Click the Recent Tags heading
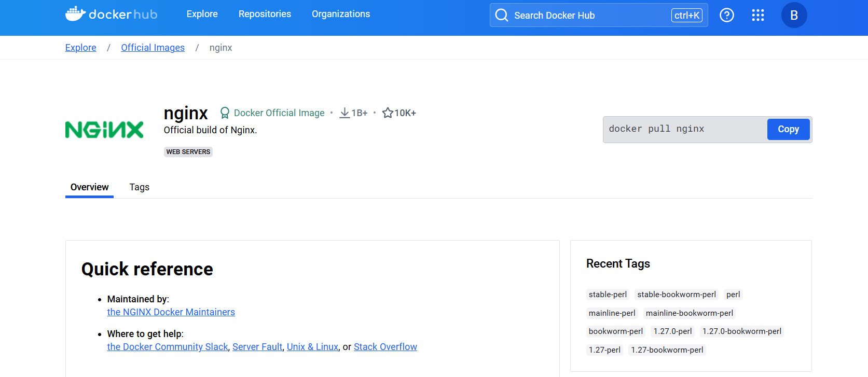This screenshot has width=868, height=377. (618, 263)
